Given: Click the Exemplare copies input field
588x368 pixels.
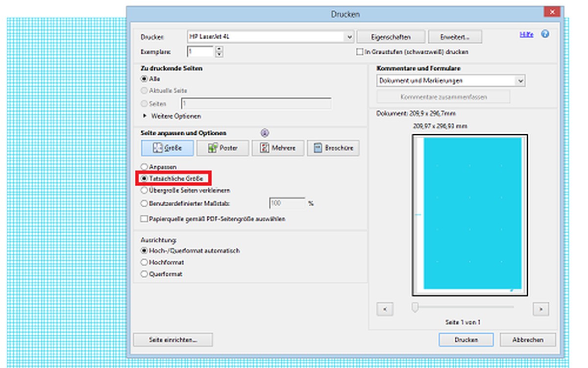Looking at the screenshot, I should pos(200,51).
